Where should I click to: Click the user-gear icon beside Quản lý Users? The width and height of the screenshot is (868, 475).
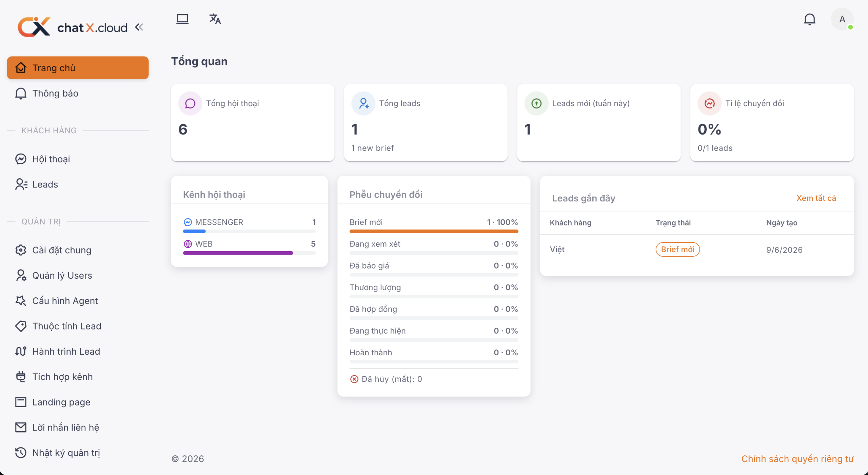pos(21,275)
